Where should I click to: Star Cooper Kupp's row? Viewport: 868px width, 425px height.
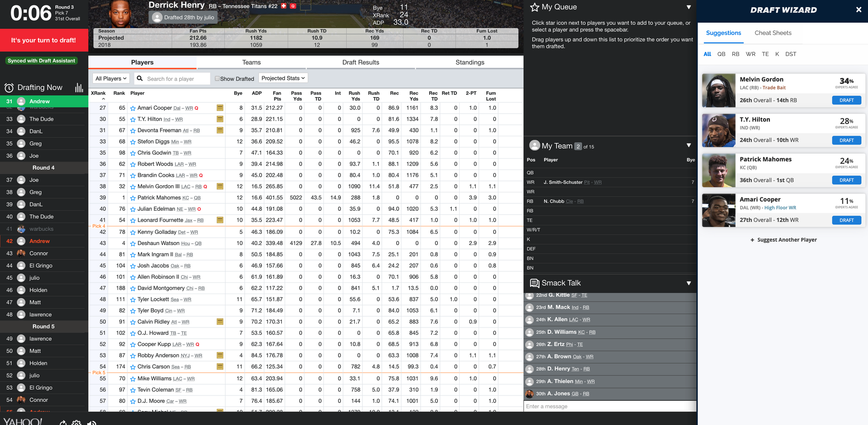point(133,344)
